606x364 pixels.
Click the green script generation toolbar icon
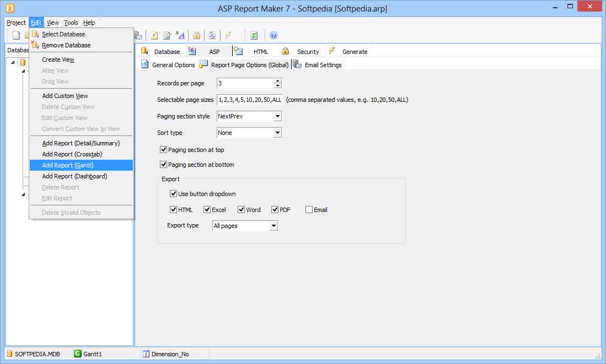pyautogui.click(x=253, y=35)
